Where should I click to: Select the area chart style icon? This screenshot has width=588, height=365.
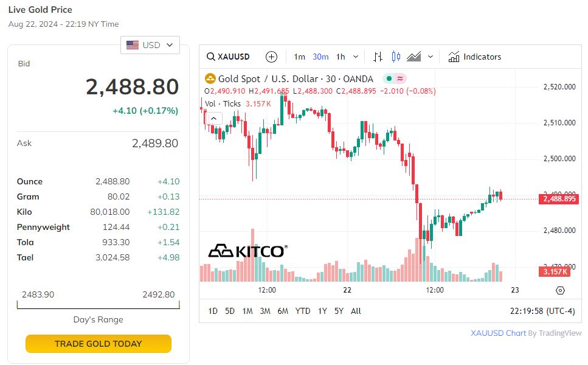(x=414, y=57)
